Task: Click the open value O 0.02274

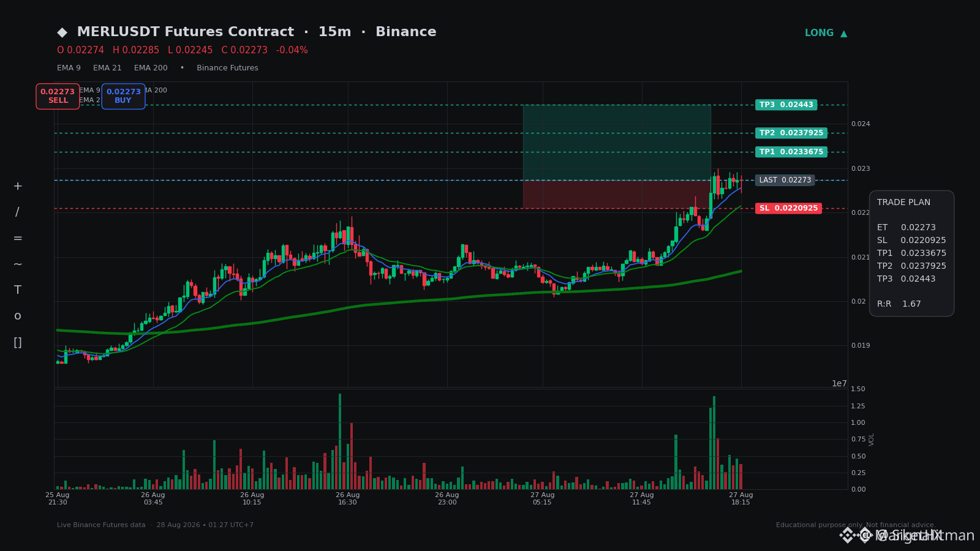Action: click(x=80, y=50)
